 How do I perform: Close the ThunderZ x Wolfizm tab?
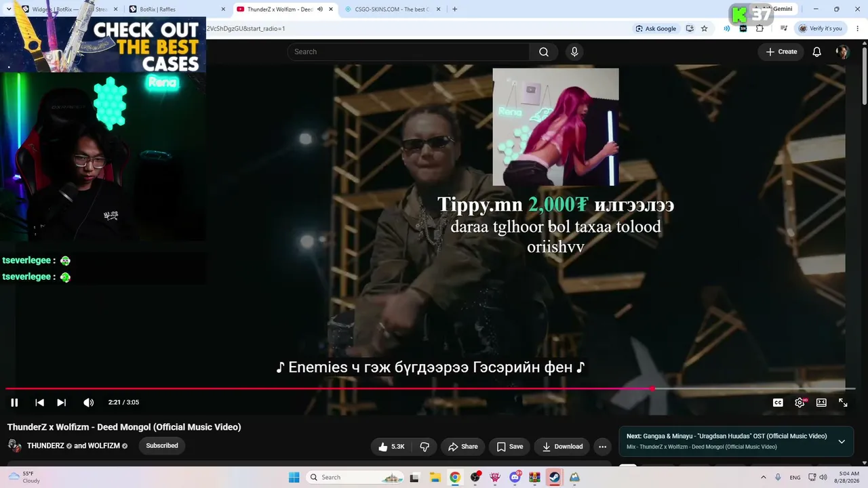(x=330, y=9)
